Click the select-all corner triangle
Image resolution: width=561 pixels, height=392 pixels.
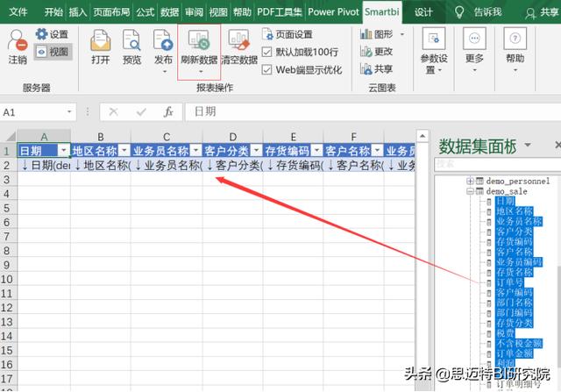click(x=10, y=137)
